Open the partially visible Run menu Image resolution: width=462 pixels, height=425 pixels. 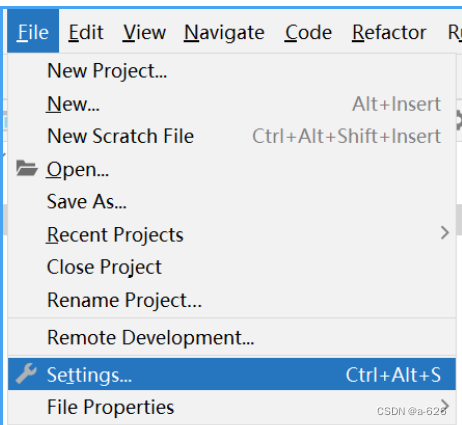[x=454, y=32]
